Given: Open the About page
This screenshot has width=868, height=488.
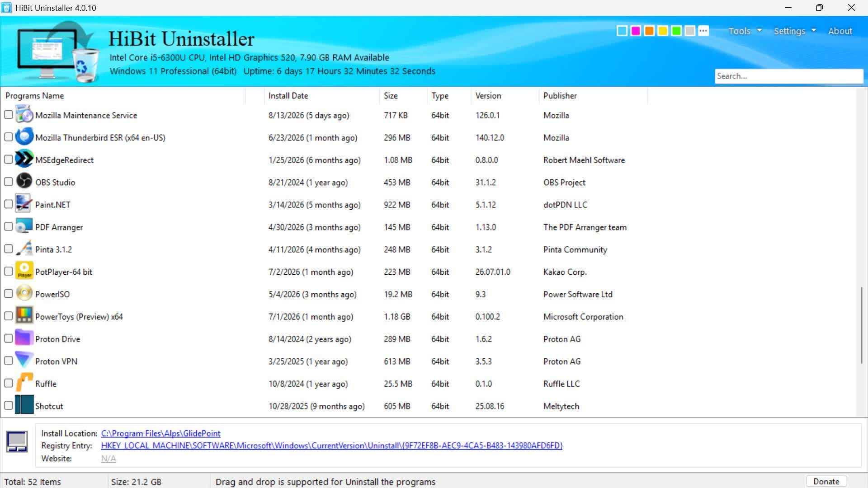Looking at the screenshot, I should [x=840, y=31].
